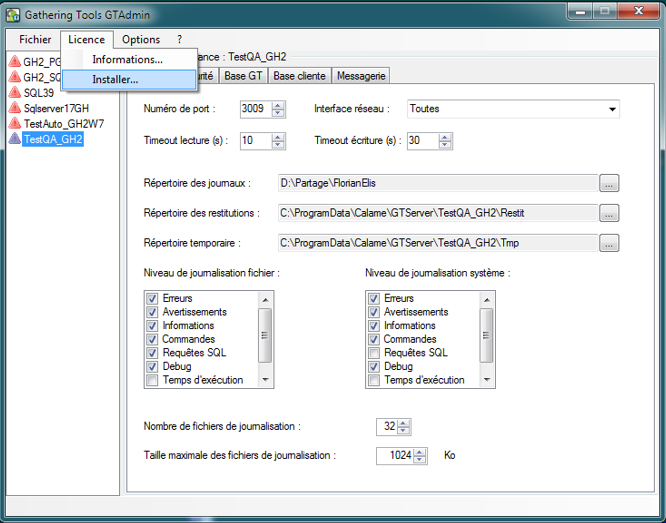
Task: Click the journalisation fichier list scroll-up arrow
Action: click(265, 300)
